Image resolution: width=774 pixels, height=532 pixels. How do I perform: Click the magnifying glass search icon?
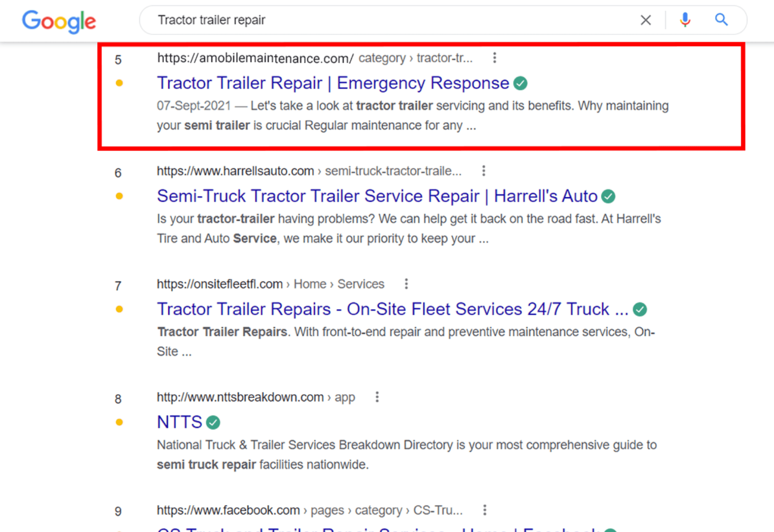721,20
